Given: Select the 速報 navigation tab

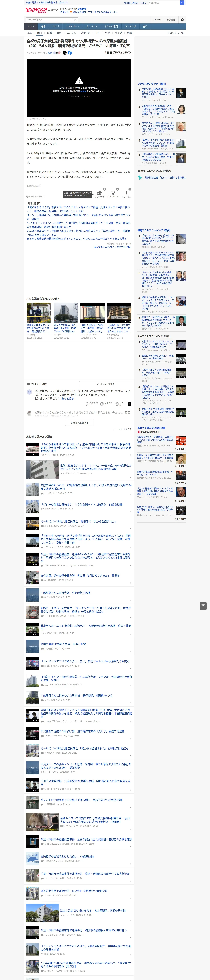Looking at the screenshot, I should (x=43, y=26).
